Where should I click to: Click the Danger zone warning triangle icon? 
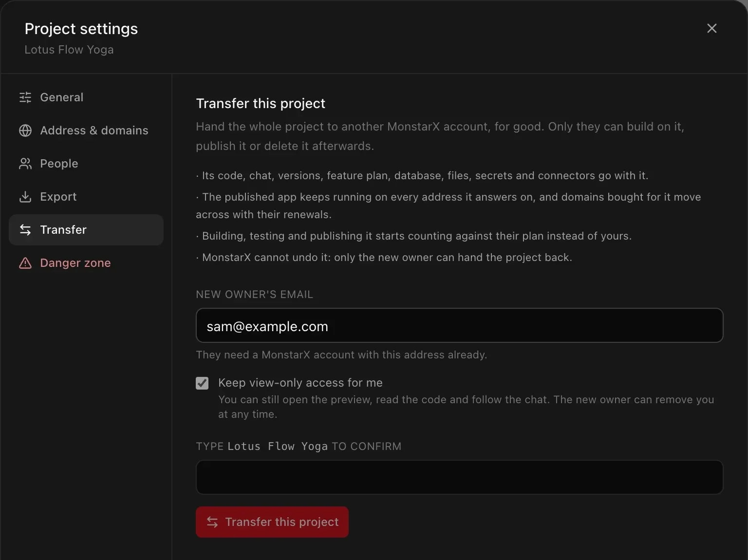[25, 263]
